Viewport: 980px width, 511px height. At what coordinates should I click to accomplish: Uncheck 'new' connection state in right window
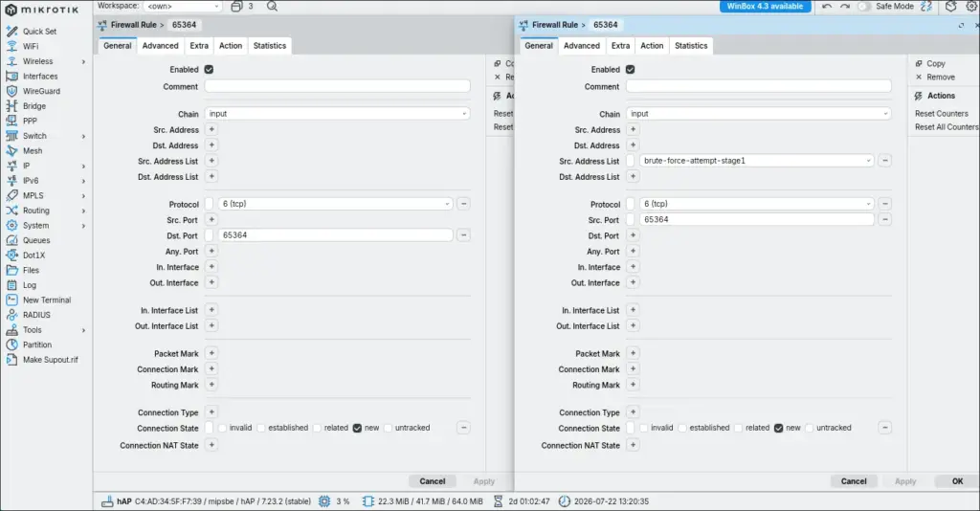click(x=778, y=428)
